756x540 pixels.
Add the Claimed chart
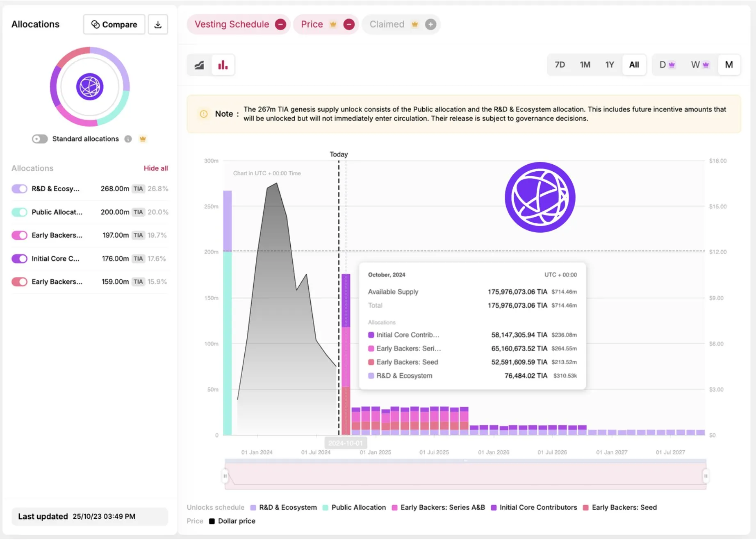pos(430,24)
